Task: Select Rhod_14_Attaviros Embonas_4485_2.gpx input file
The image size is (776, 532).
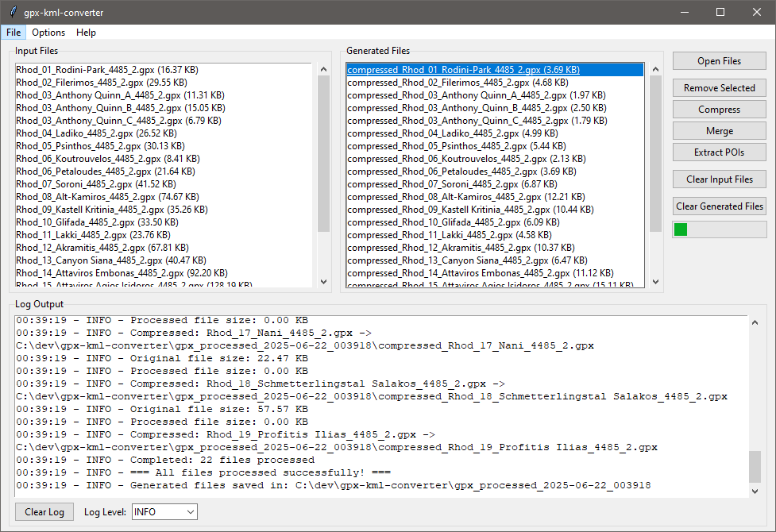Action: pyautogui.click(x=164, y=273)
